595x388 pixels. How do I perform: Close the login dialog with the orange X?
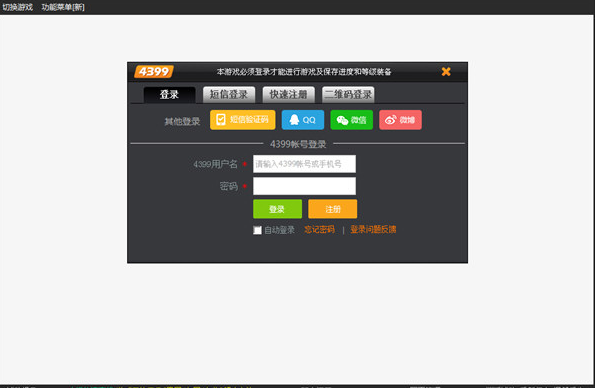[x=446, y=71]
